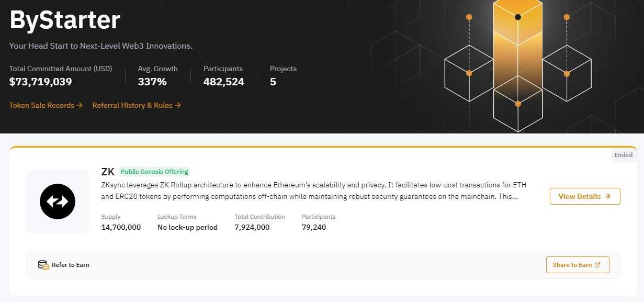This screenshot has width=644, height=302.
Task: Click the ZK project logo icon
Action: (x=58, y=202)
